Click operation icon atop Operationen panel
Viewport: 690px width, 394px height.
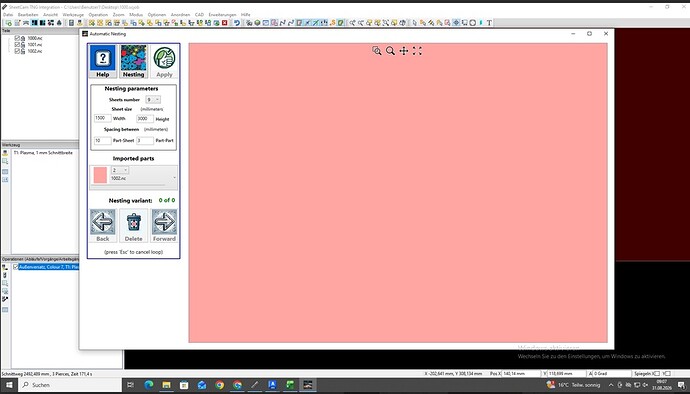coord(5,267)
